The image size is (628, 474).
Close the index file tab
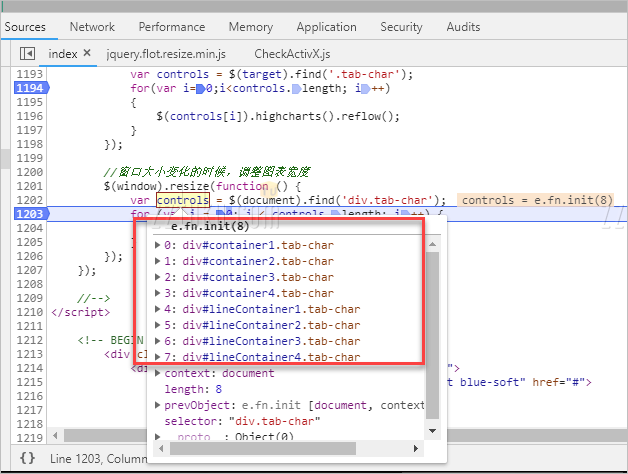[x=86, y=53]
